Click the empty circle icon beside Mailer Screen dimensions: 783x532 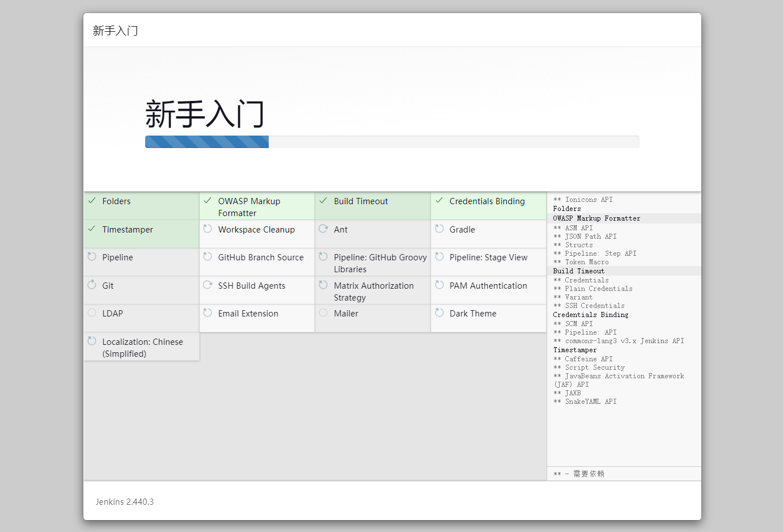tap(323, 313)
